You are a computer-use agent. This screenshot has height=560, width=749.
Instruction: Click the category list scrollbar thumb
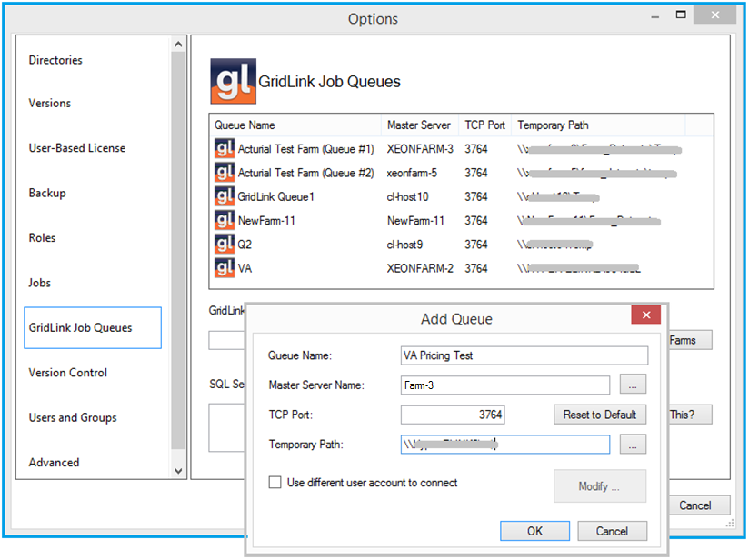click(178, 250)
